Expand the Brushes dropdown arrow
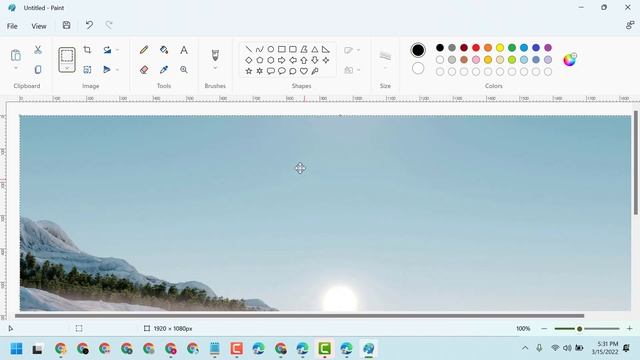The width and height of the screenshot is (640, 360). click(x=215, y=68)
